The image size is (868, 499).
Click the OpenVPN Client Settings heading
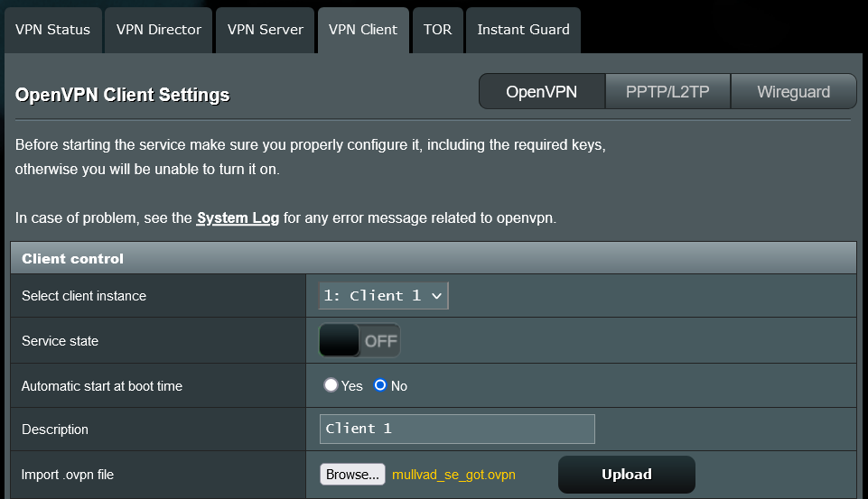(x=123, y=95)
